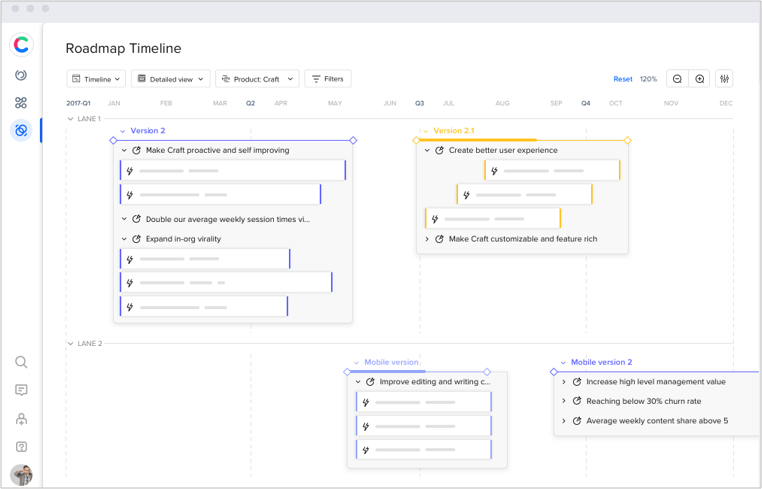Select the Q2 quarter label in header
Screen dimensions: 762x489
pyautogui.click(x=250, y=103)
